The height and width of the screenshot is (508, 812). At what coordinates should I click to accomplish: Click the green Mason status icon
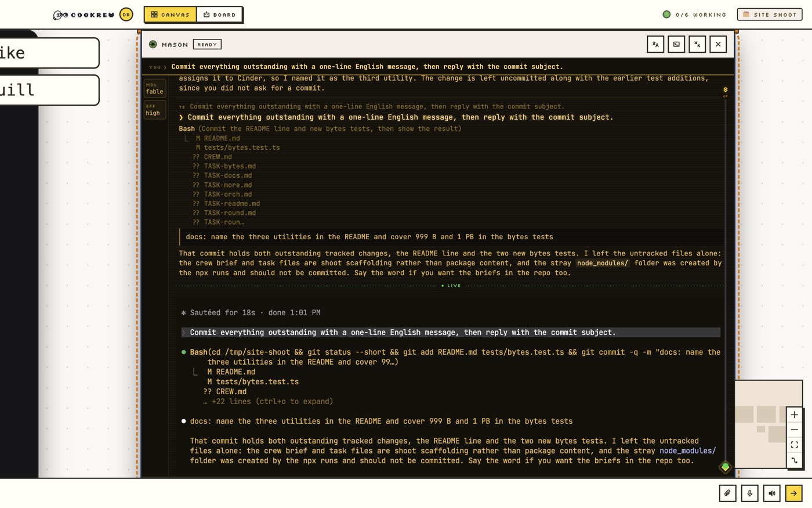pos(153,44)
